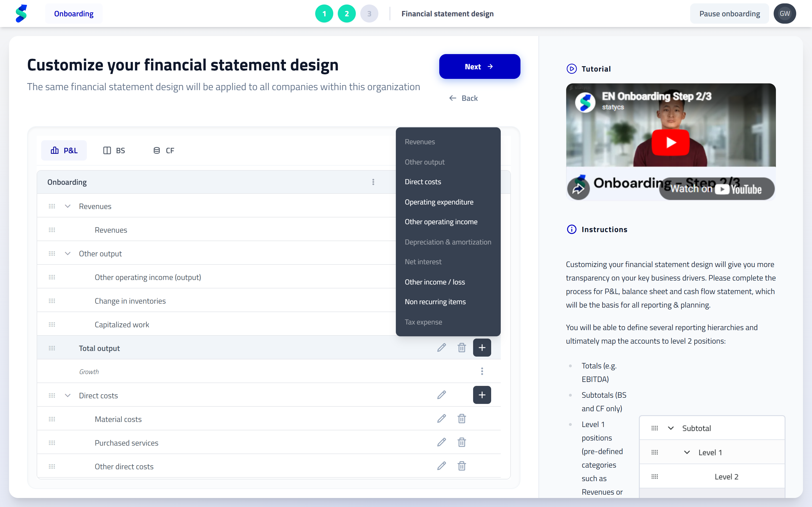Open the three-dot menu on Growth row
Screen dimensions: 812x507
(482, 372)
